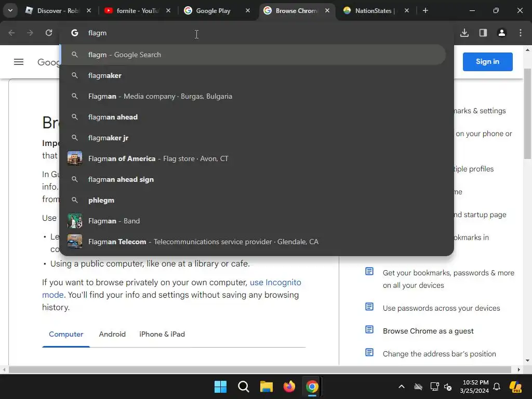Screen dimensions: 532x399
Task: Open 'Get your bookmarks, passwords & more' article
Action: tap(448, 279)
